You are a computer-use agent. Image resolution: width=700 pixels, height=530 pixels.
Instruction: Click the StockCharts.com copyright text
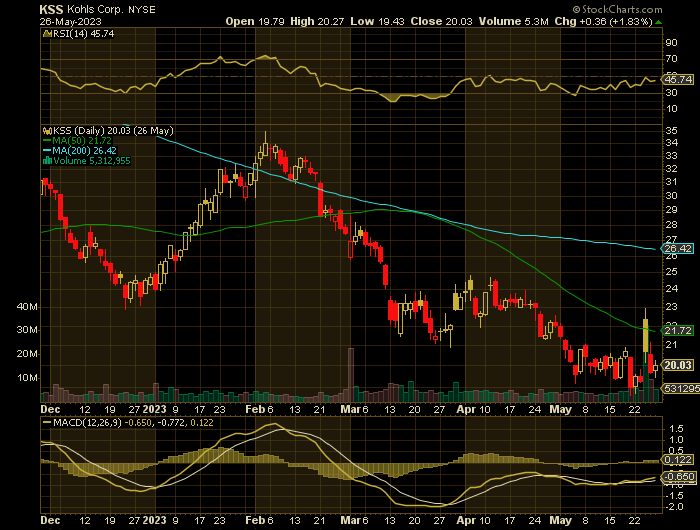point(618,9)
